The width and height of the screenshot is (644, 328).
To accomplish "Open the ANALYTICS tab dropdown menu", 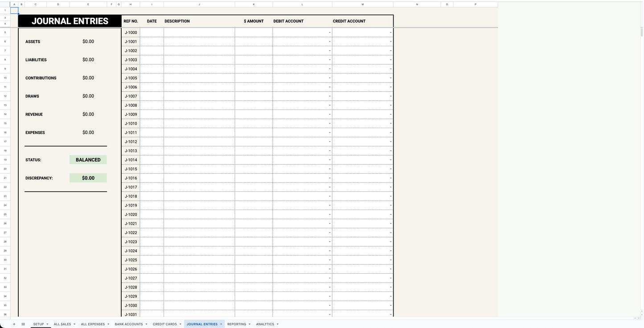I will 278,324.
